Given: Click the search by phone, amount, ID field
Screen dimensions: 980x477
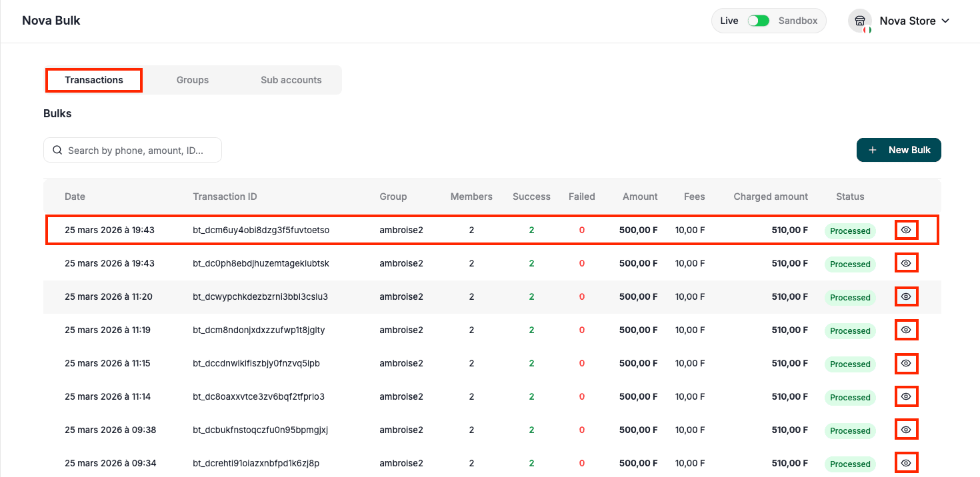Looking at the screenshot, I should pos(133,150).
